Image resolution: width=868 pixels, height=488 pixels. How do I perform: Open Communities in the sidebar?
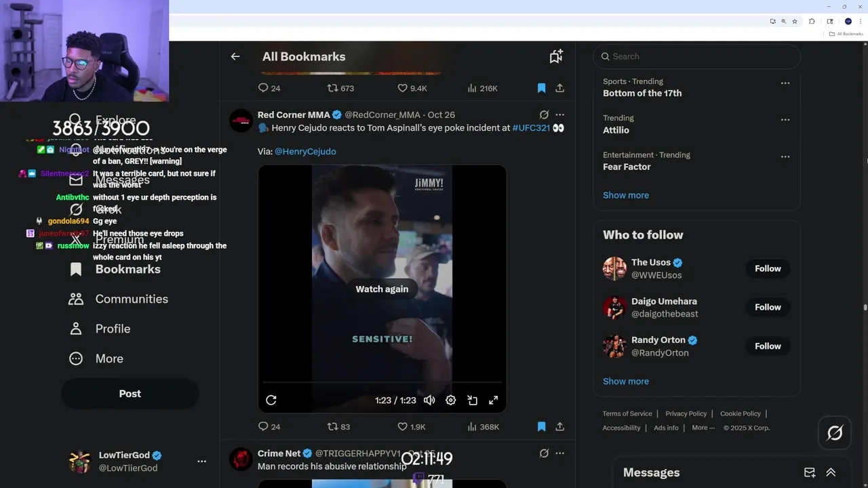point(118,299)
